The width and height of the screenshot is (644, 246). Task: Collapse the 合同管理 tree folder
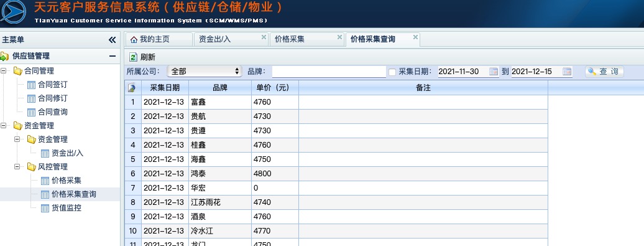pos(4,71)
